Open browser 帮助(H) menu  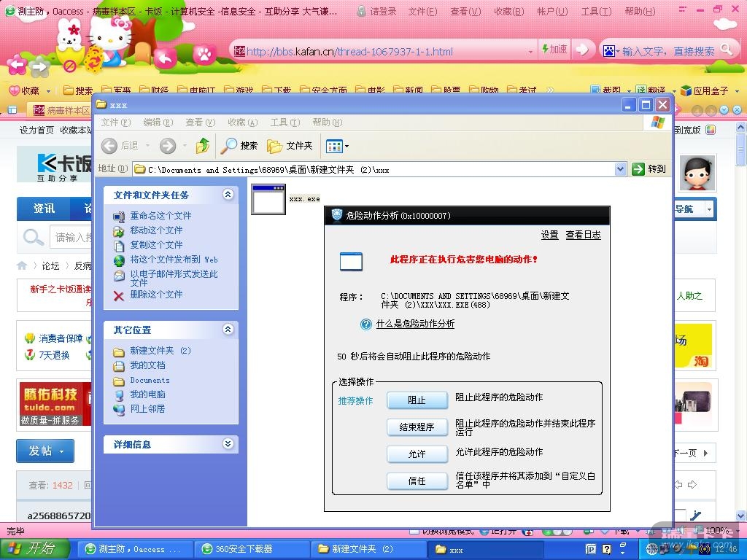pos(639,12)
